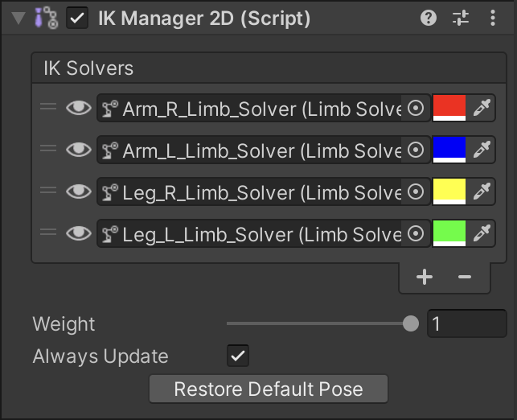
Task: Open object picker for Arm_R_Limb_Solver field
Action: [x=416, y=108]
